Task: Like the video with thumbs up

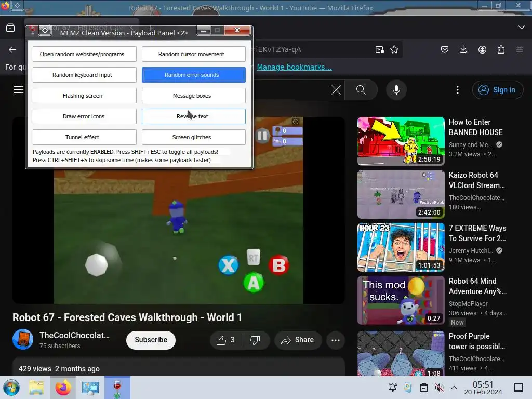Action: (227, 340)
